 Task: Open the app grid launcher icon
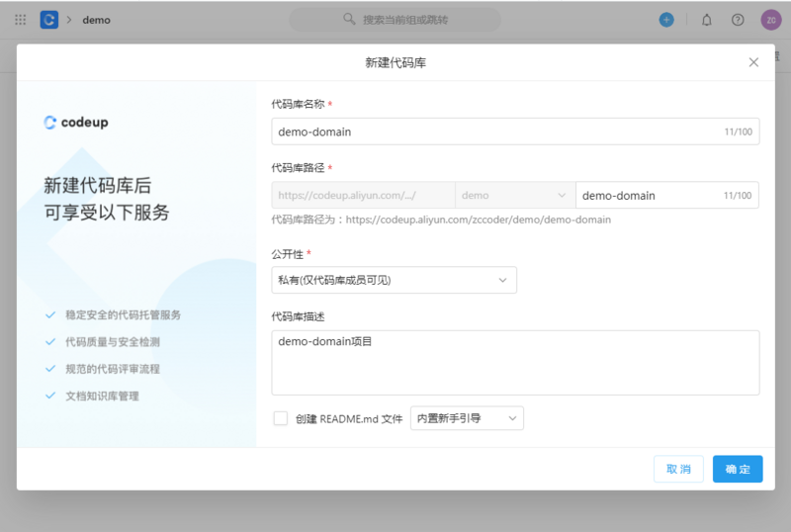coord(20,20)
